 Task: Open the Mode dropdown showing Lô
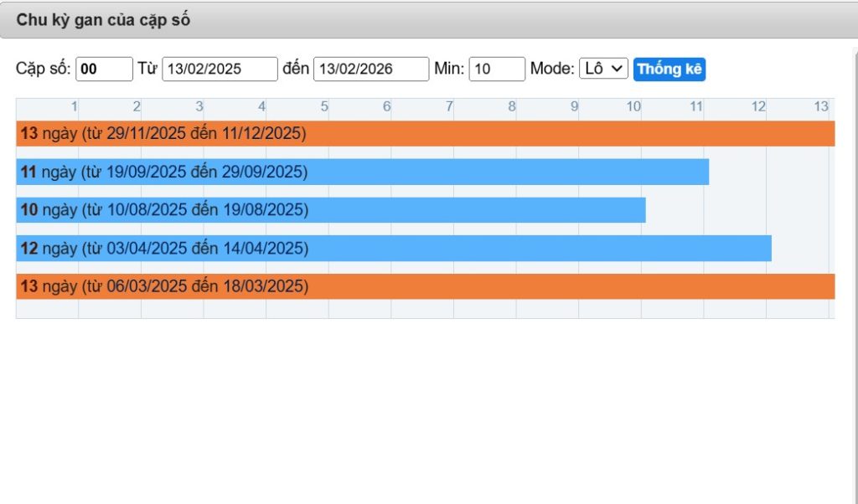pyautogui.click(x=603, y=69)
